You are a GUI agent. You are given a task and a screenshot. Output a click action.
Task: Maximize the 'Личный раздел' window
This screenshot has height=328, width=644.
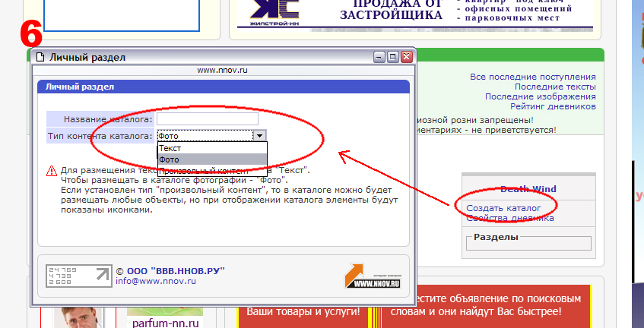[392, 57]
